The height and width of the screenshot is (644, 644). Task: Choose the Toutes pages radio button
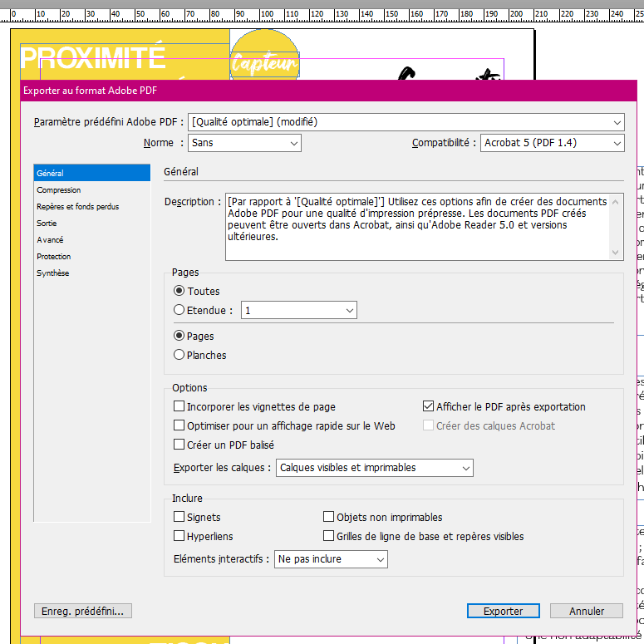coord(179,291)
